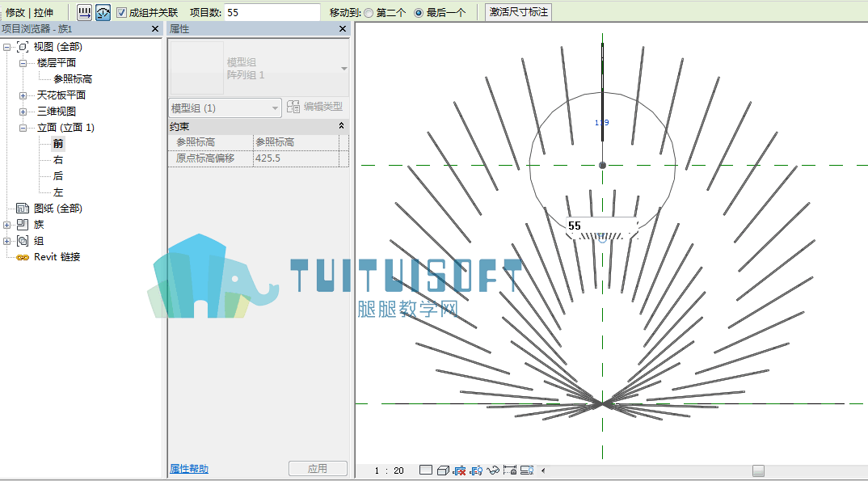Toggle show crop region icon

[476, 470]
